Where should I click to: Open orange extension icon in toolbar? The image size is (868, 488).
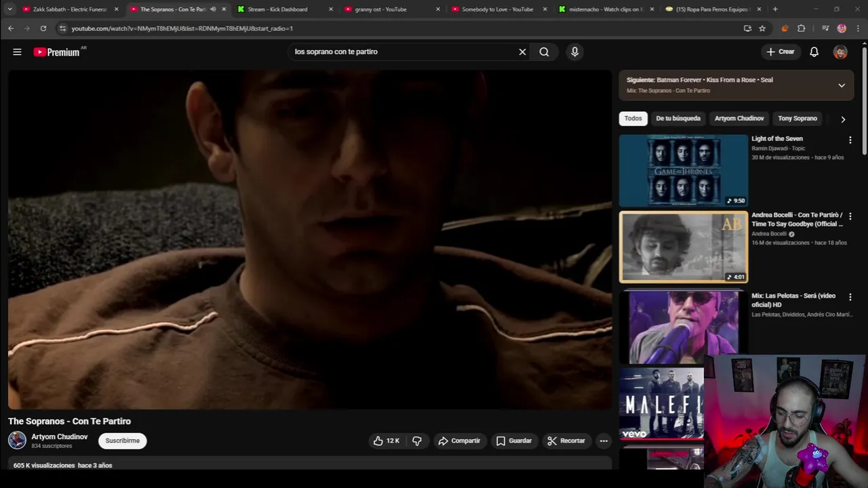[785, 28]
